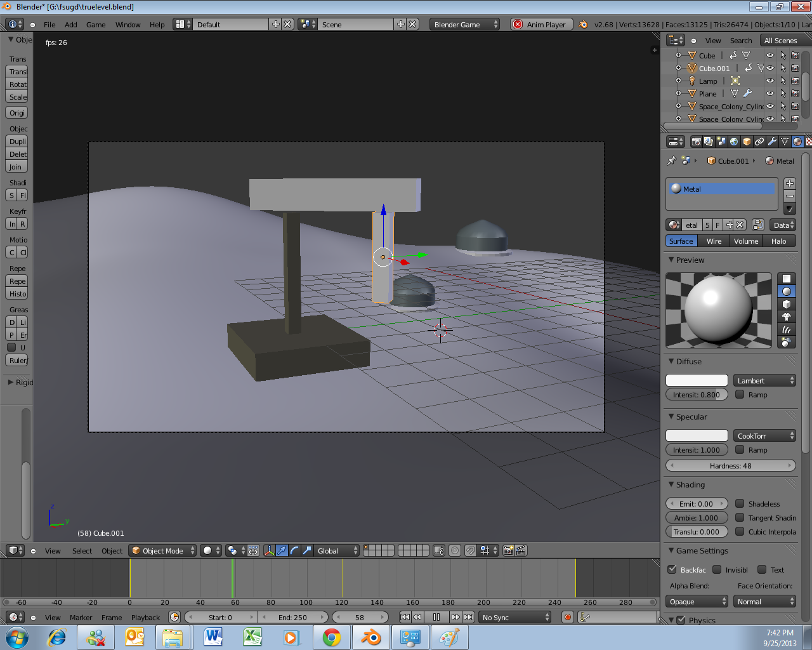
Task: Switch to the Halo material type tab
Action: click(778, 241)
